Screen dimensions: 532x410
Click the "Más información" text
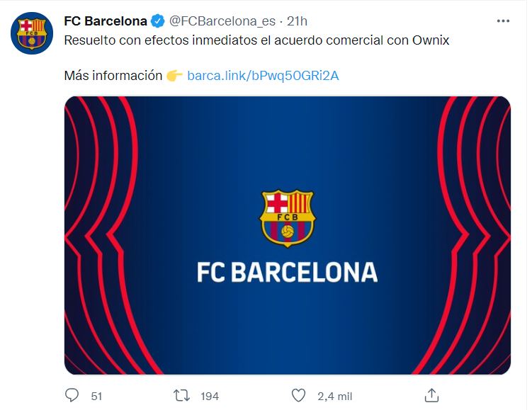(x=113, y=76)
